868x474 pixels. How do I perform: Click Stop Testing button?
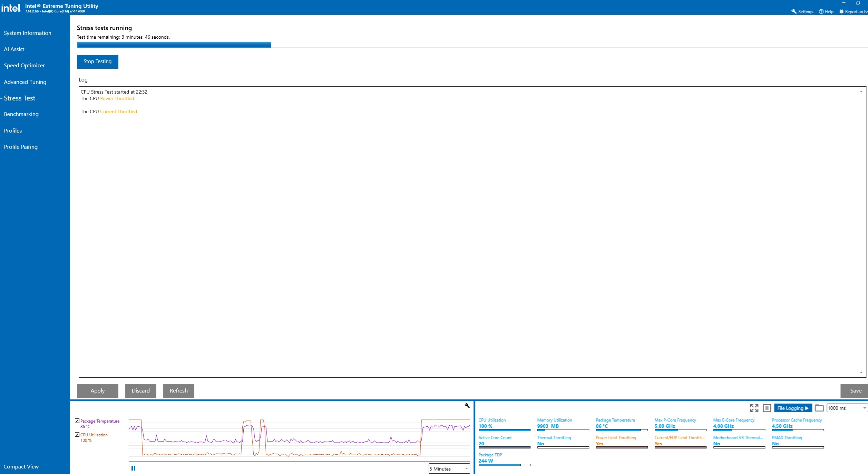click(97, 61)
